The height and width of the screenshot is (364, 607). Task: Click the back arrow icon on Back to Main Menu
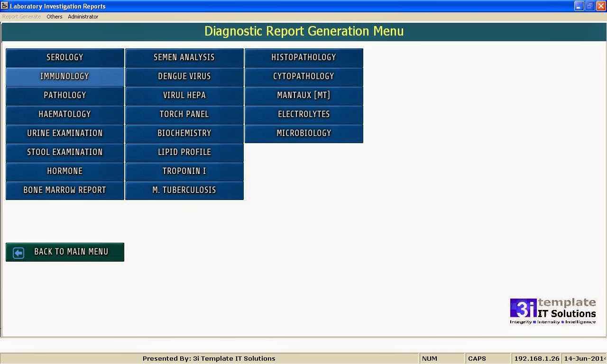coord(18,252)
